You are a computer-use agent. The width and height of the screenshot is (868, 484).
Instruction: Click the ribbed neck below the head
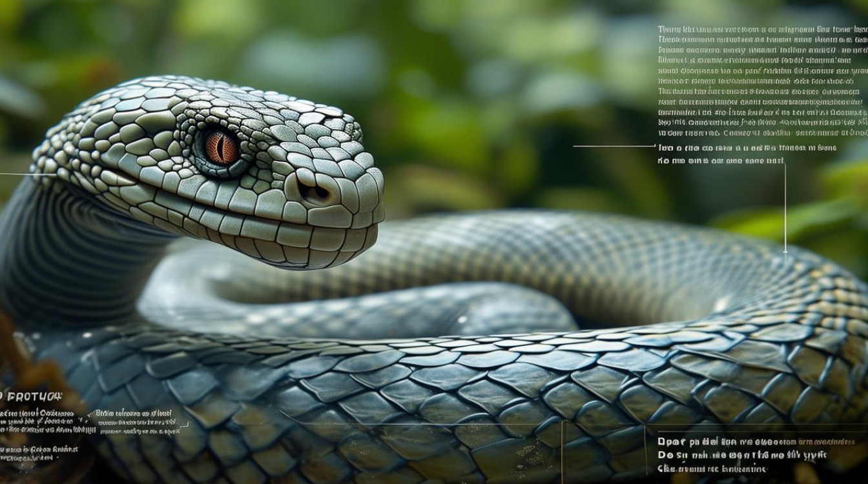click(x=52, y=245)
